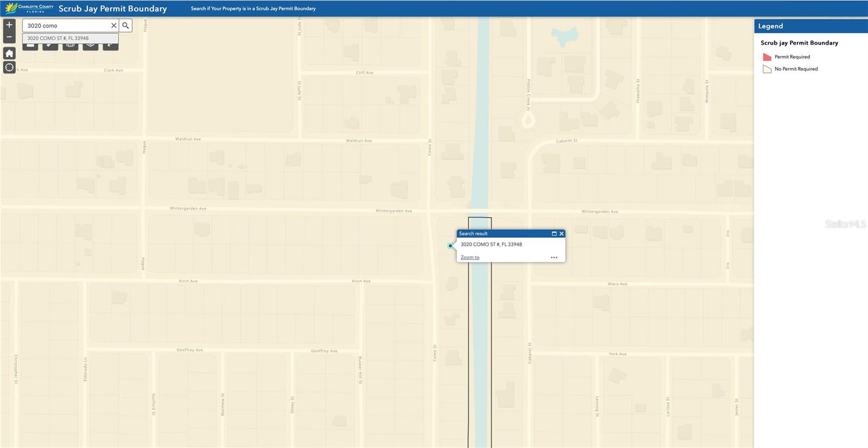Zoom out with the minus button
The width and height of the screenshot is (868, 448).
pos(9,37)
